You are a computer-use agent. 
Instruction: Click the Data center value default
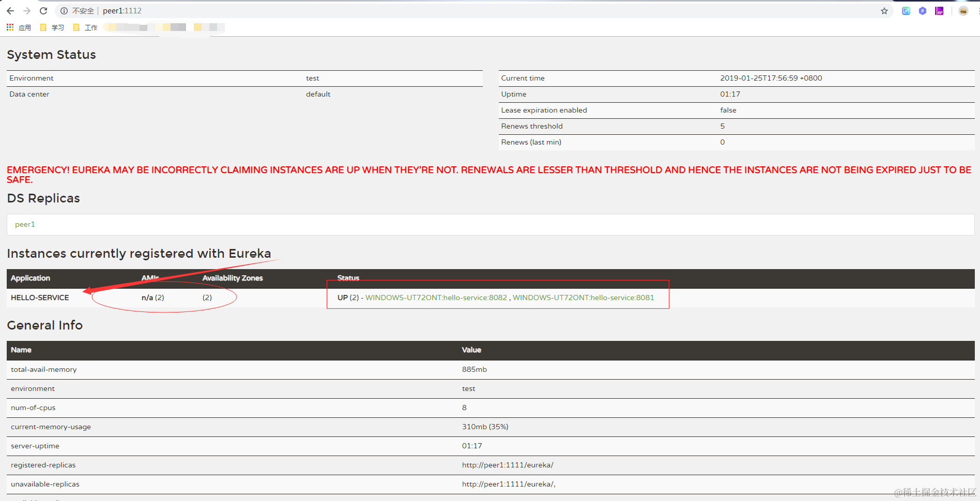click(318, 94)
